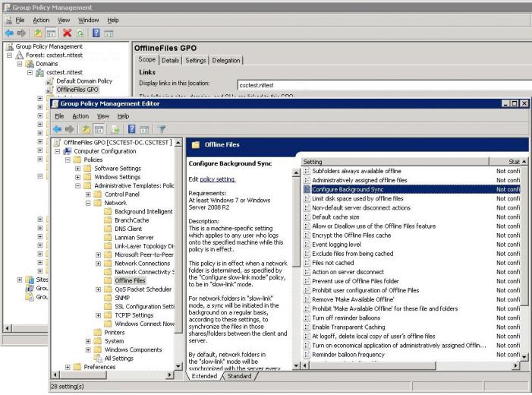This screenshot has width=532, height=395.
Task: Collapse the Forest: csctest.nttest node
Action: (x=10, y=55)
